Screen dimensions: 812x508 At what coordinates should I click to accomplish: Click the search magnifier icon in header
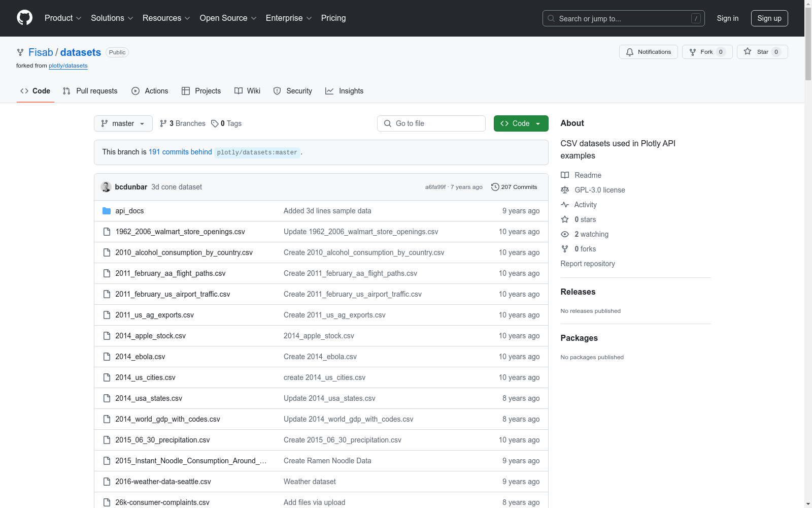(x=551, y=18)
